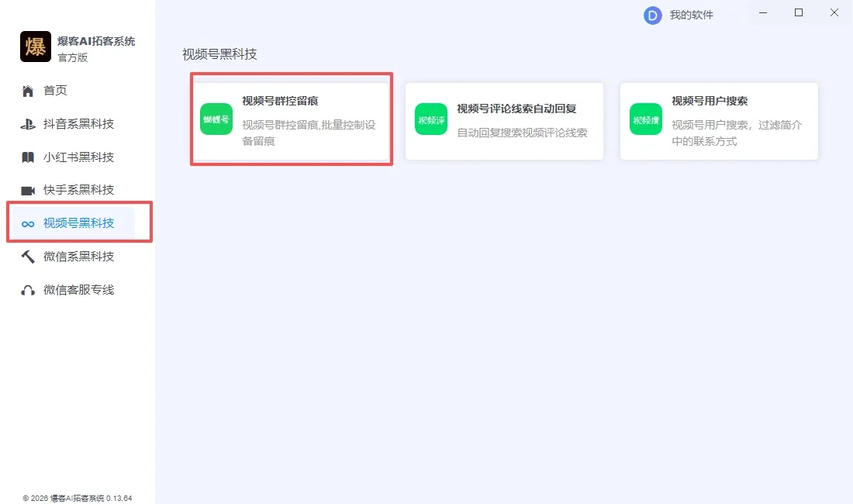Open 我的软件 at the top
Viewport: 853px width, 504px height.
[x=691, y=16]
